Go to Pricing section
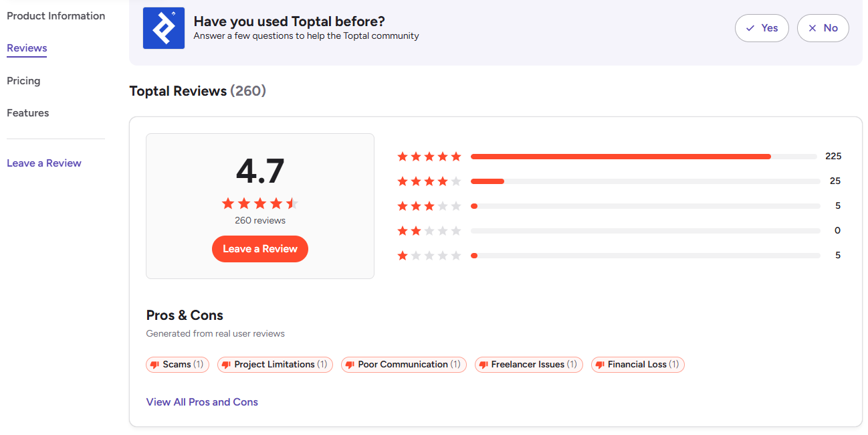Screen dimensions: 868x435 pos(23,81)
